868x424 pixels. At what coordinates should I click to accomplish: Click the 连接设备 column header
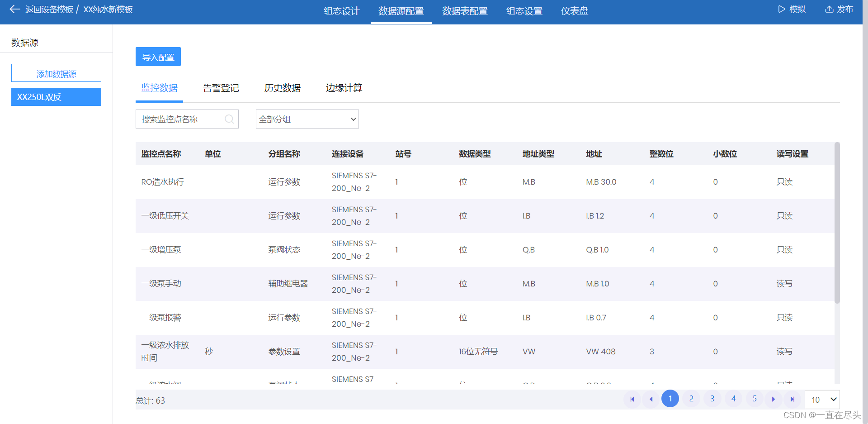[348, 154]
